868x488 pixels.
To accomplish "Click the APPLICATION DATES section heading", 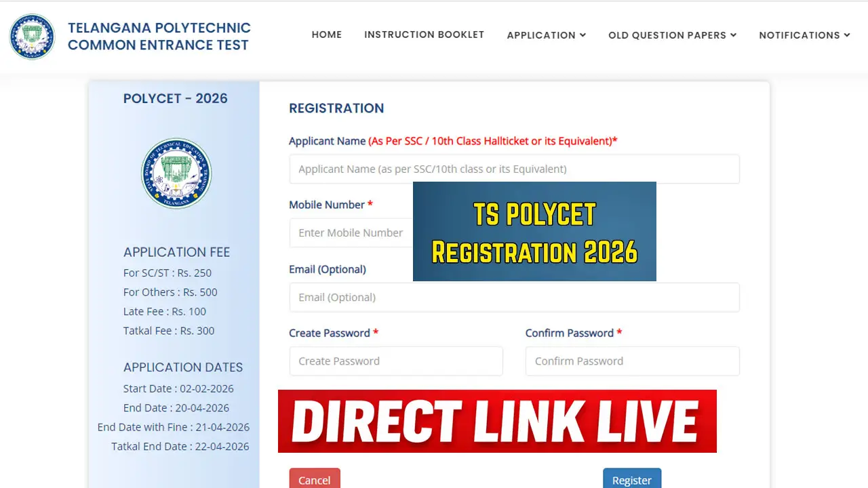I will 182,367.
